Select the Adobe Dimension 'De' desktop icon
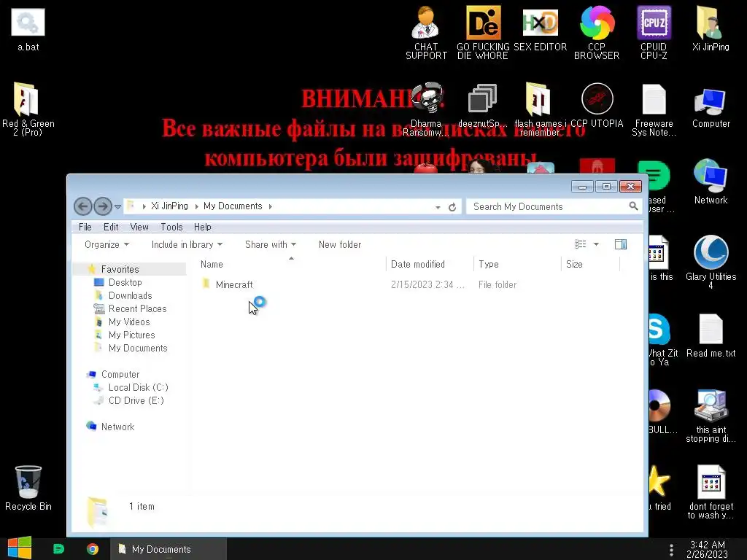747x560 pixels. point(483,32)
